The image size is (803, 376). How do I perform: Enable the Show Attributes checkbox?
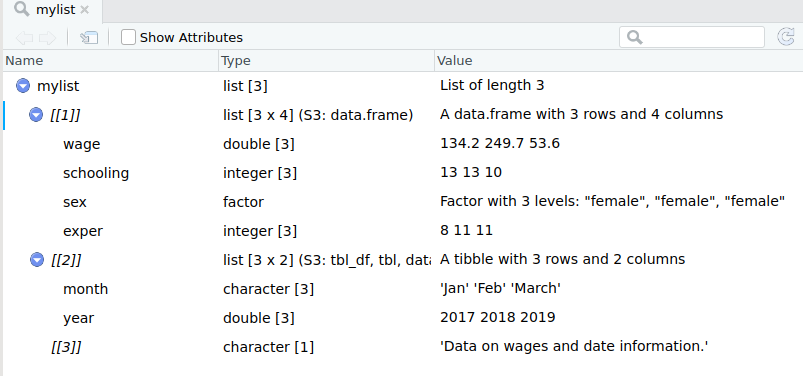(128, 37)
